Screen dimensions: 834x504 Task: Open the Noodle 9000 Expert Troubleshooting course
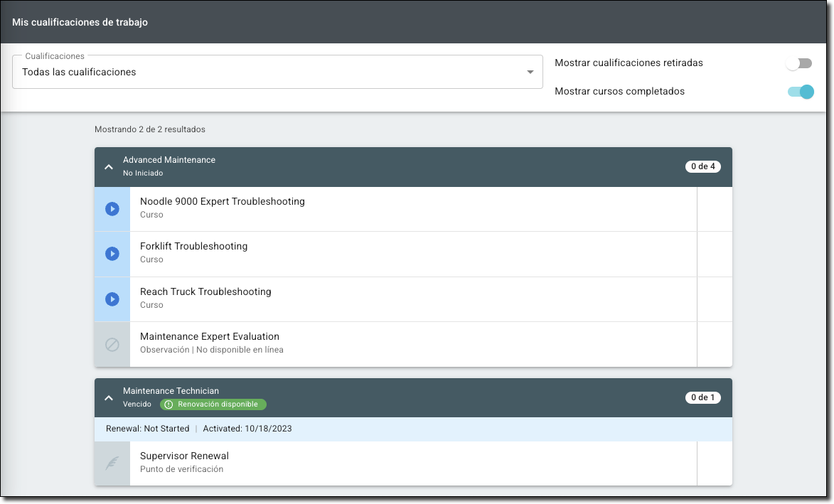pos(222,202)
